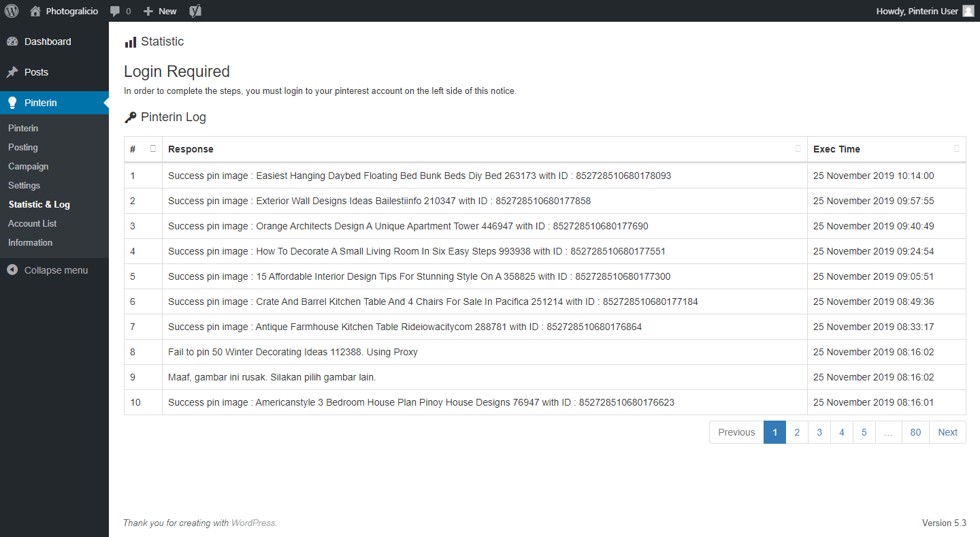Viewport: 980px width, 537px height.
Task: Go to page 4 of the log
Action: [842, 432]
